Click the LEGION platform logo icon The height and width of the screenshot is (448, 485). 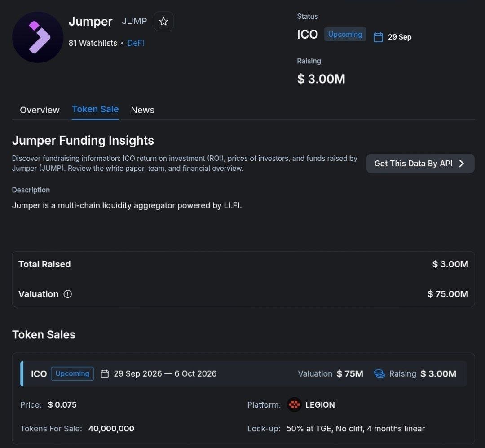coord(294,404)
